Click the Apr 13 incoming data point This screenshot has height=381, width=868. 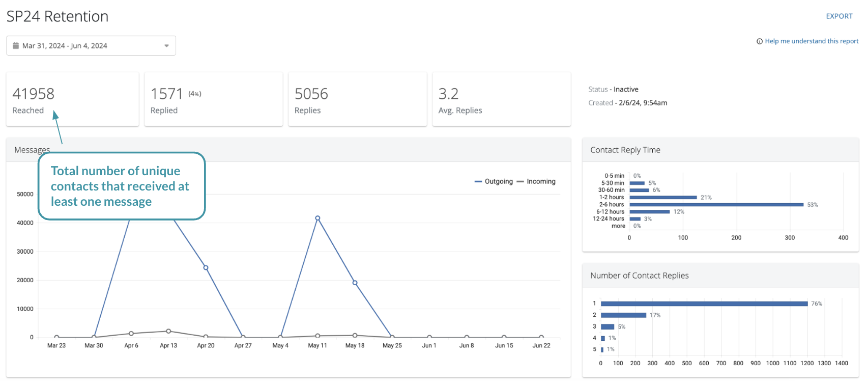point(168,331)
